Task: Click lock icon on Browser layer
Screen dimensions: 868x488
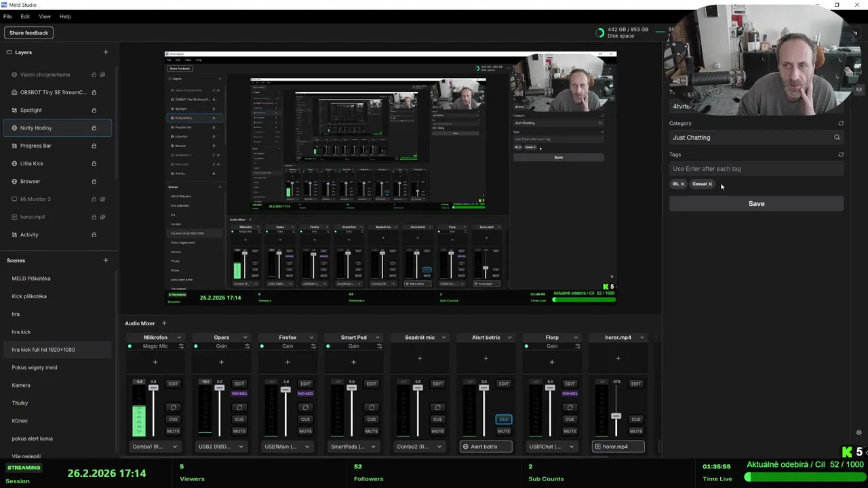Action: 94,182
